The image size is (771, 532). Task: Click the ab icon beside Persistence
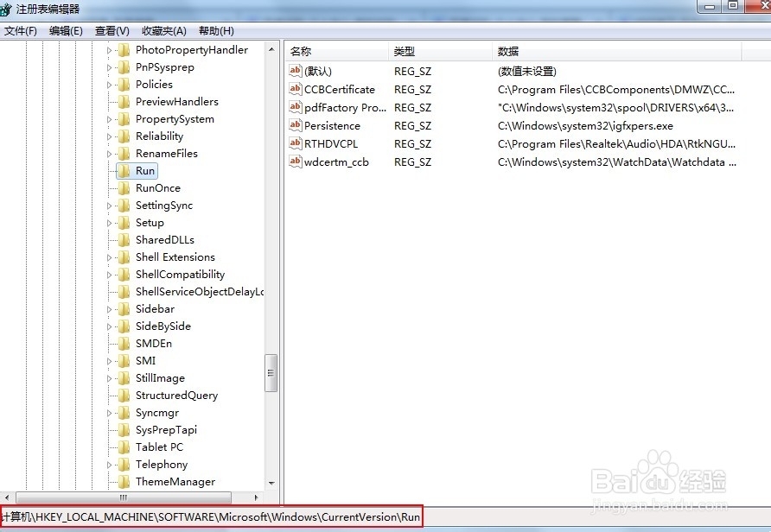click(295, 125)
